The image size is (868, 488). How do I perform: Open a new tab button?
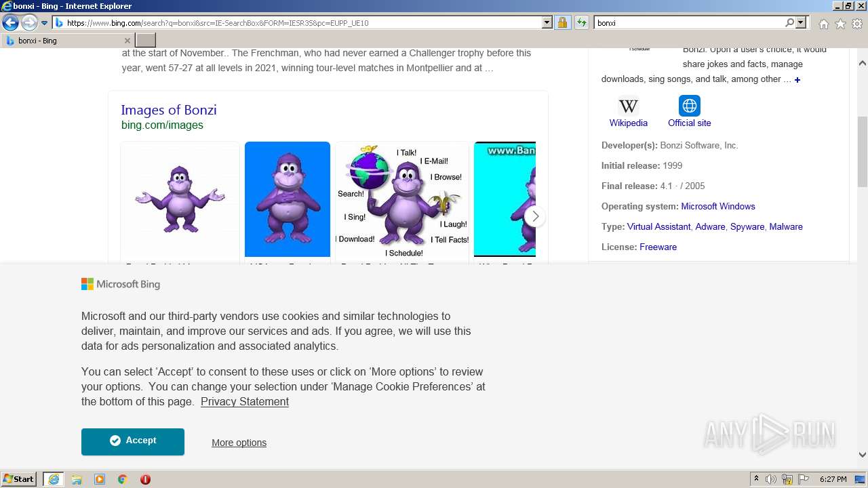pos(146,41)
